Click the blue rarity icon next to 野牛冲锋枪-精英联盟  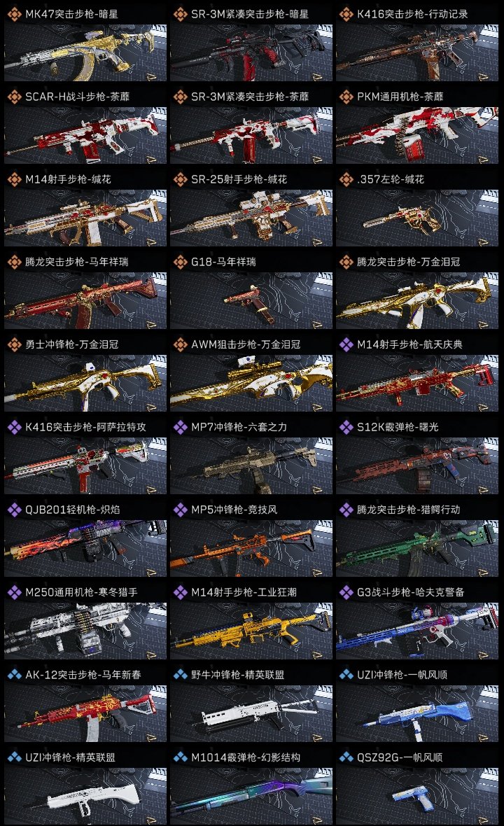pyautogui.click(x=180, y=675)
